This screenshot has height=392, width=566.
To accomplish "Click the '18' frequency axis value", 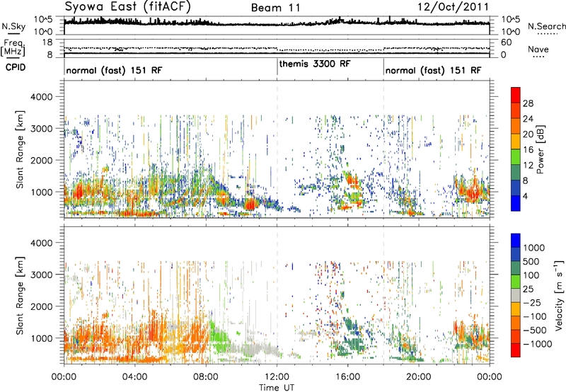I will (47, 42).
